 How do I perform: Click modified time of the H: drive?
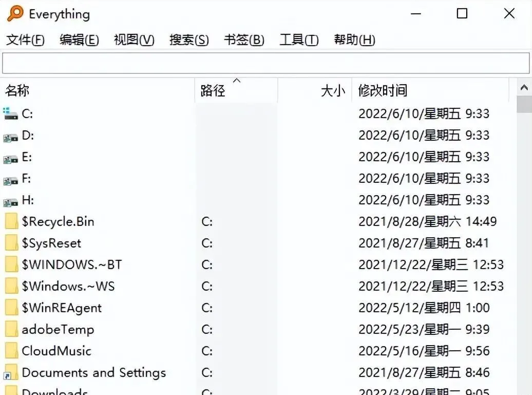424,200
